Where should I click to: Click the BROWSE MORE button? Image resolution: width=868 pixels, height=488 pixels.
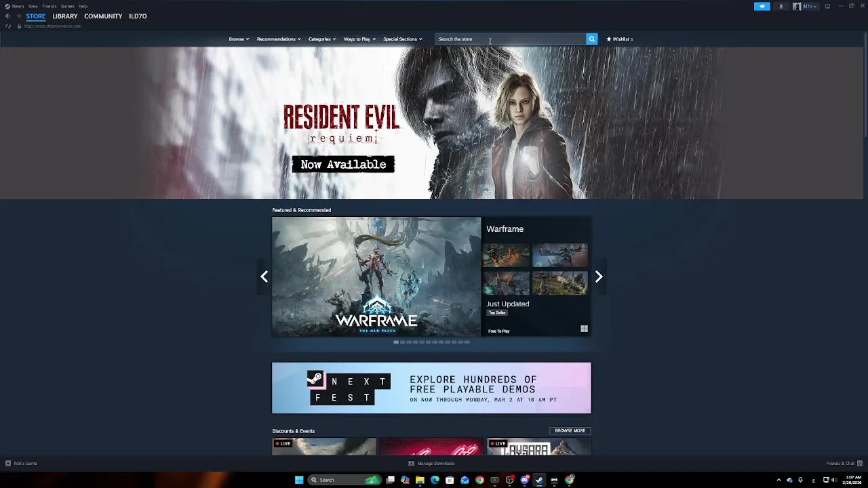pyautogui.click(x=570, y=430)
